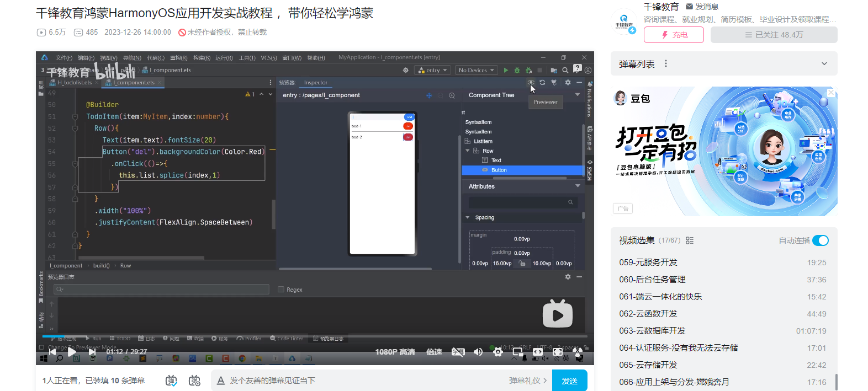Toggle the Previewer eye icon
Viewport: 868px width, 391px height.
[x=531, y=83]
